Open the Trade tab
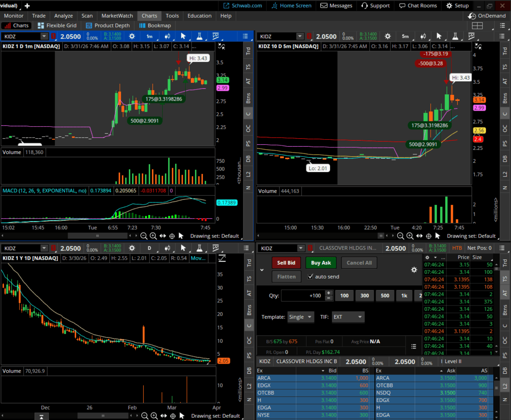 point(39,16)
